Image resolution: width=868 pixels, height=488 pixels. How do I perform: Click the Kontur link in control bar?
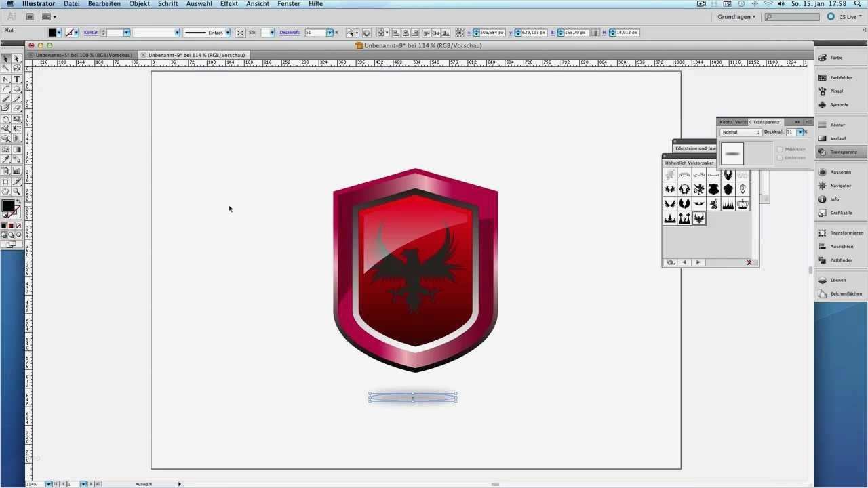click(91, 33)
